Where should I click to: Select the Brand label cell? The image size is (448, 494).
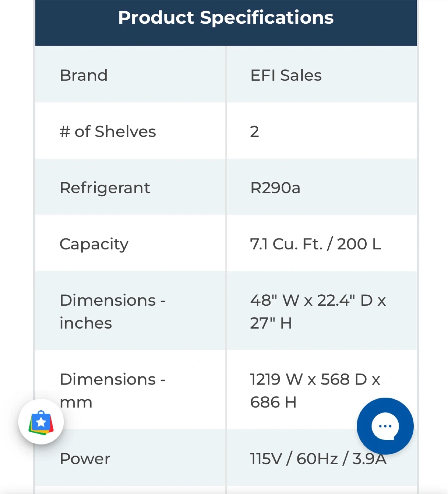(84, 75)
